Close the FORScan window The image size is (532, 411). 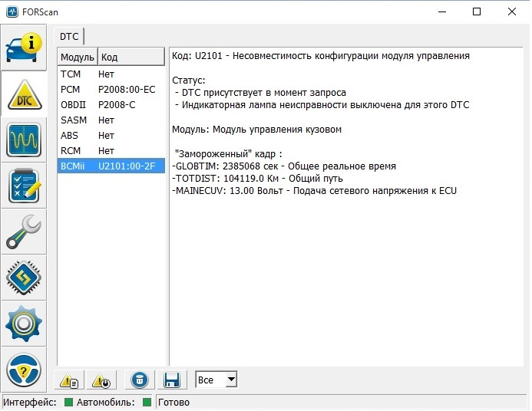click(512, 12)
